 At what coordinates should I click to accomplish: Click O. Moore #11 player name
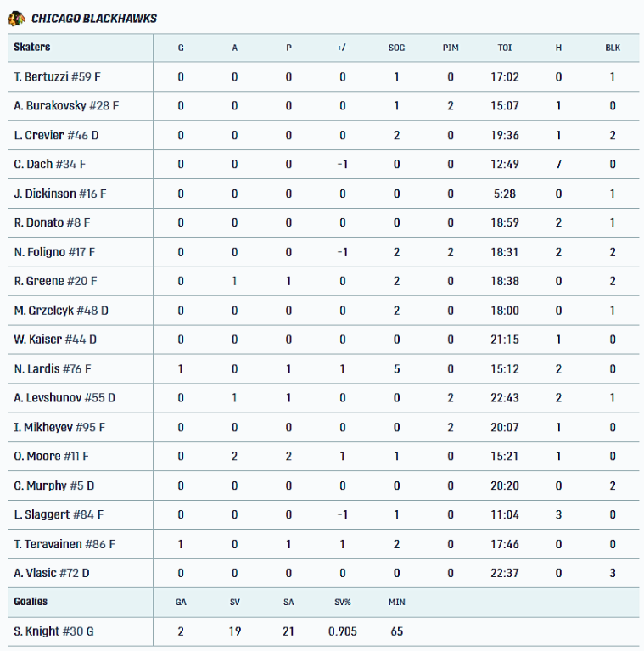point(51,457)
